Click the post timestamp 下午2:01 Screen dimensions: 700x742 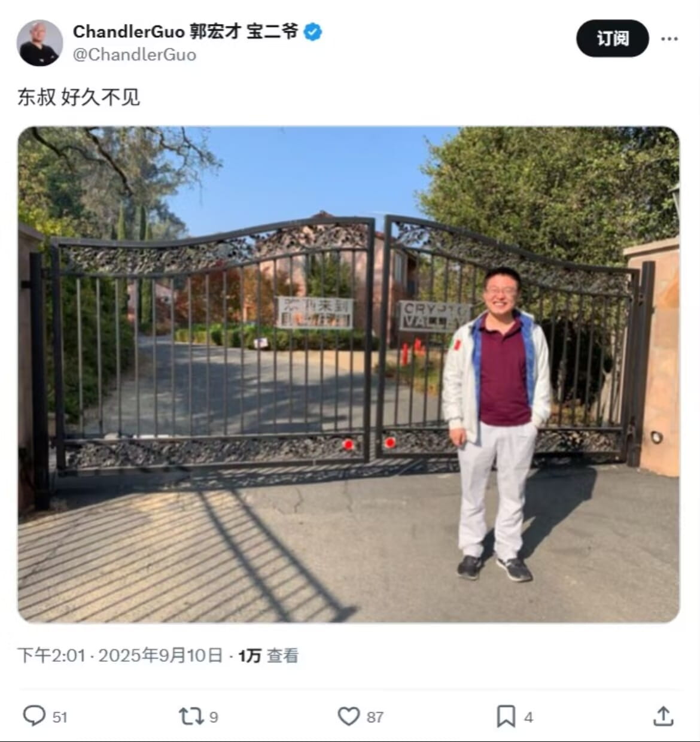point(51,655)
